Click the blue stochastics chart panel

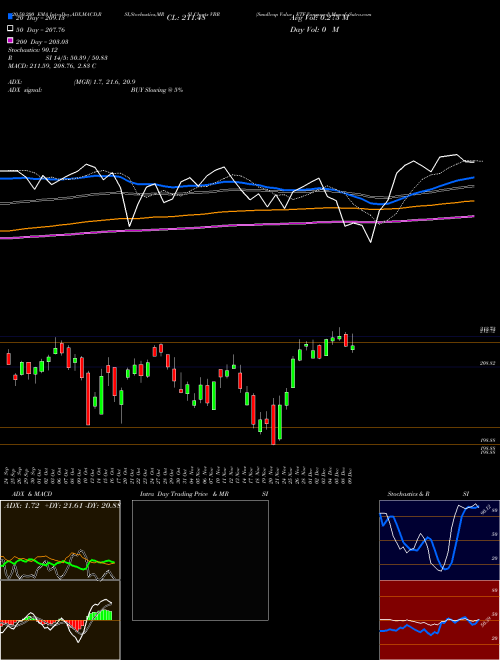pos(439,540)
